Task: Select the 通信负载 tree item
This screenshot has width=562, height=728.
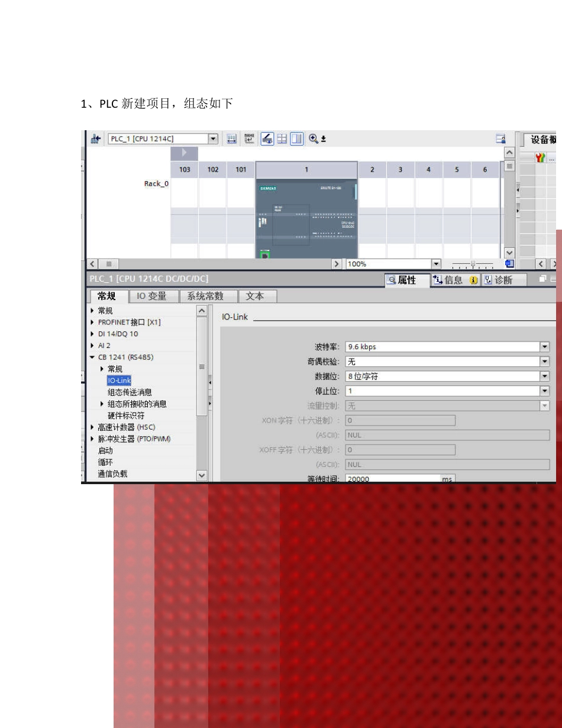Action: 112,473
